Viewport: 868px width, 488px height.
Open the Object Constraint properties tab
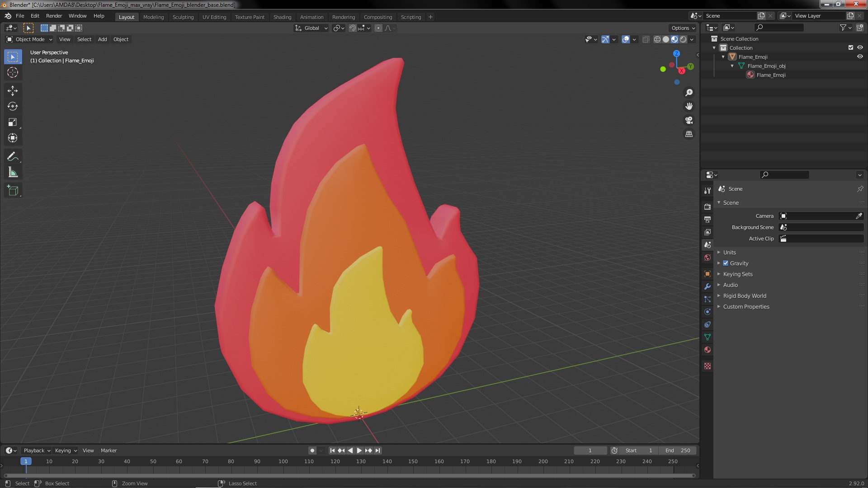(x=708, y=324)
